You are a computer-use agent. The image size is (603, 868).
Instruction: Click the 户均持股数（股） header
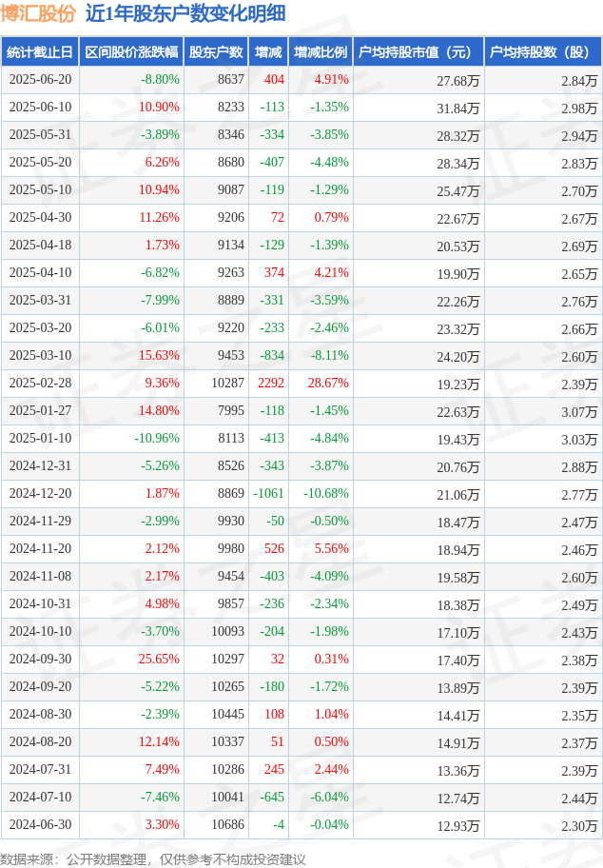pos(543,52)
